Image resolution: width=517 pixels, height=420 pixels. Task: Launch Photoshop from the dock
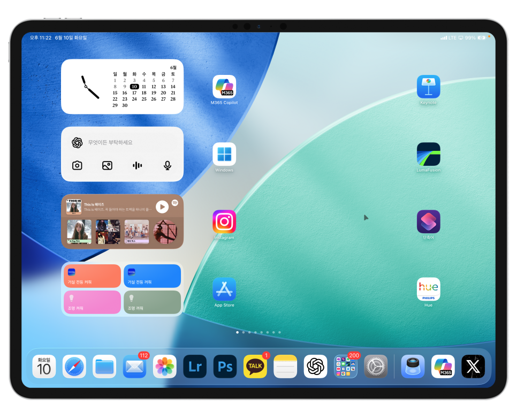coord(225,366)
